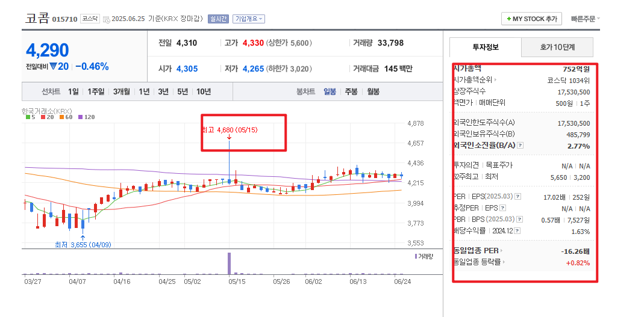Click the current price 4,290
644x317 pixels.
47,51
